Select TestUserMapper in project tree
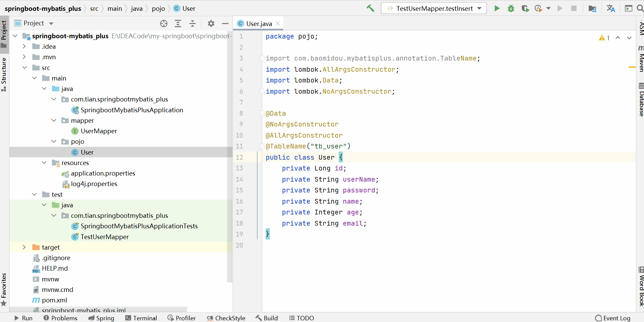This screenshot has width=644, height=322. [x=104, y=237]
